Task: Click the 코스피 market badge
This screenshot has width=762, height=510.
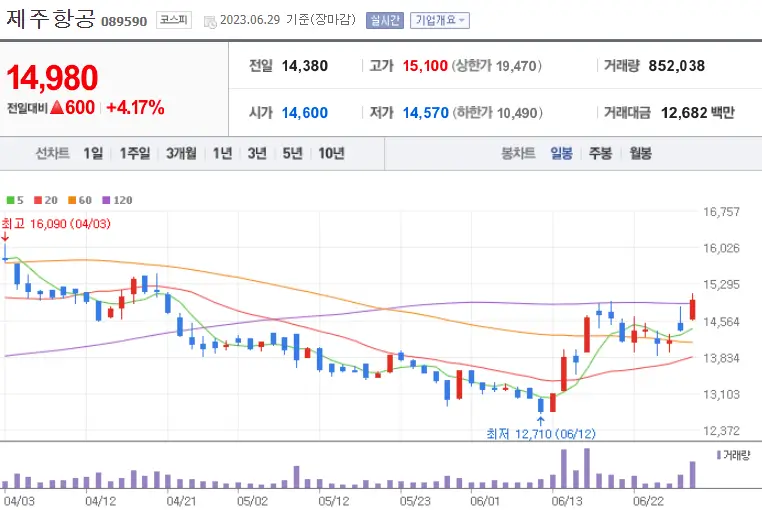Action: tap(173, 20)
